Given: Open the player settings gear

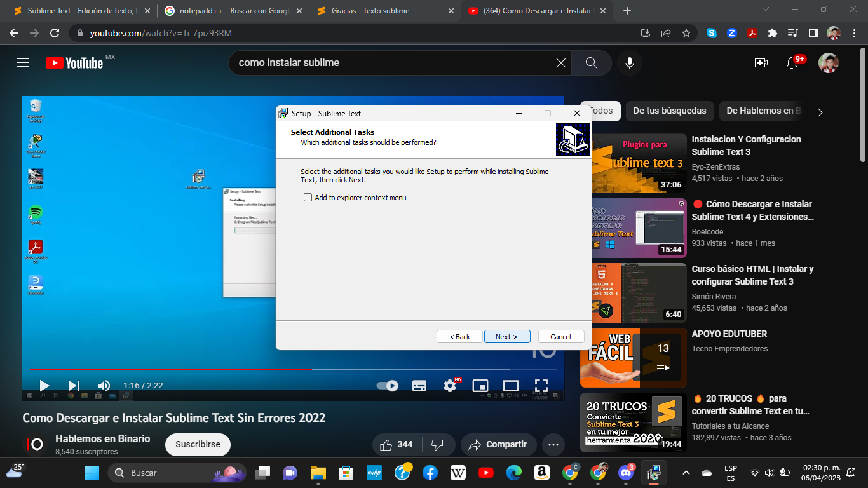Looking at the screenshot, I should pyautogui.click(x=450, y=386).
